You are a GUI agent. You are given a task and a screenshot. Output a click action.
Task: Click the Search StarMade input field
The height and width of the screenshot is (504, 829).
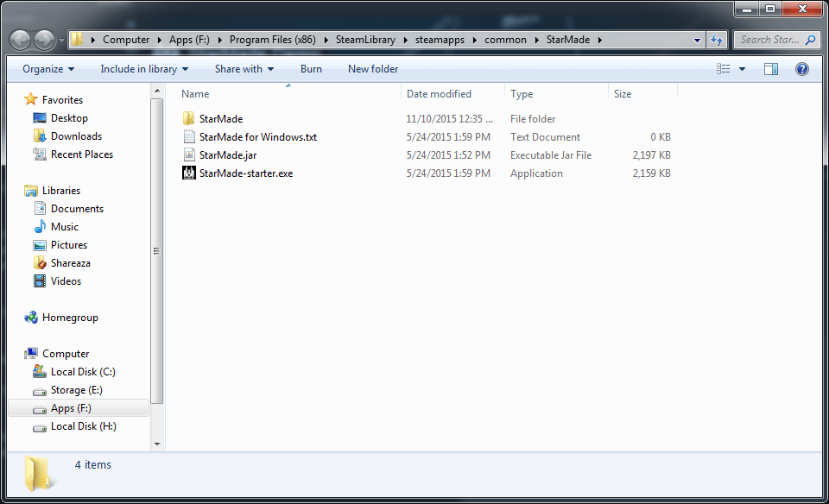(769, 40)
